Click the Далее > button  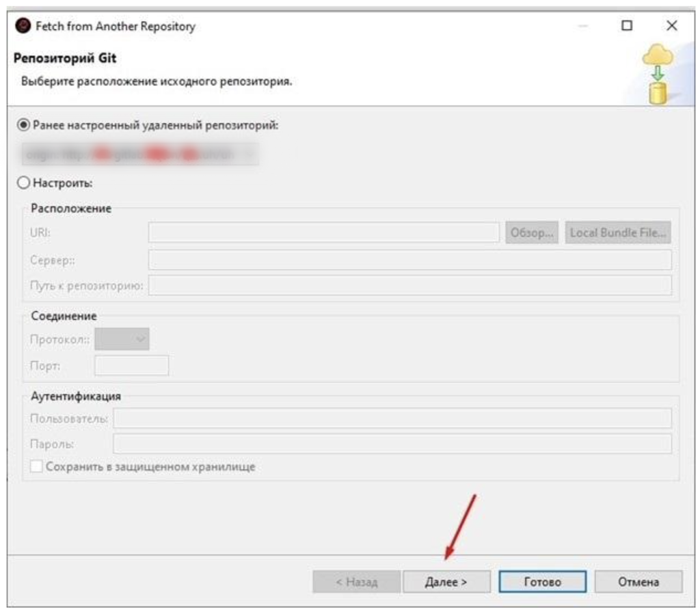tap(446, 582)
